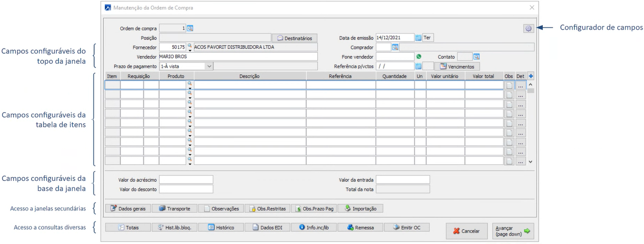
Task: Click the Valor do desconto field
Action: tap(186, 189)
